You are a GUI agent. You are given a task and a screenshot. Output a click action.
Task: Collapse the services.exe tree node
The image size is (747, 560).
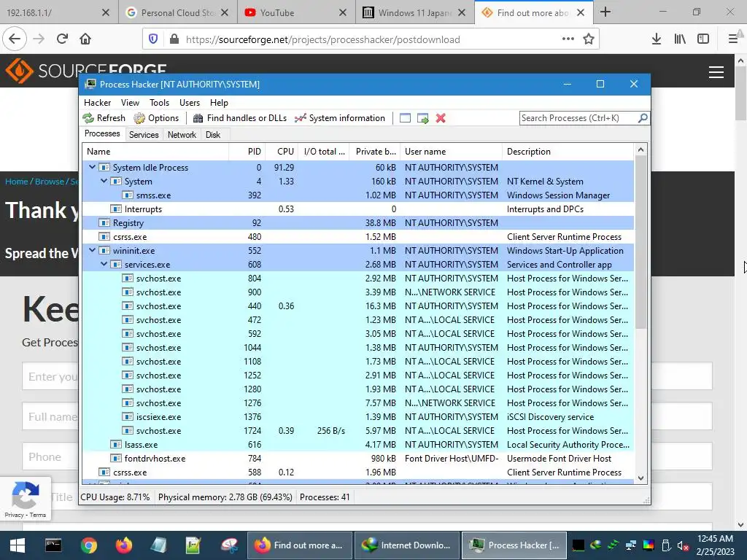pyautogui.click(x=104, y=264)
